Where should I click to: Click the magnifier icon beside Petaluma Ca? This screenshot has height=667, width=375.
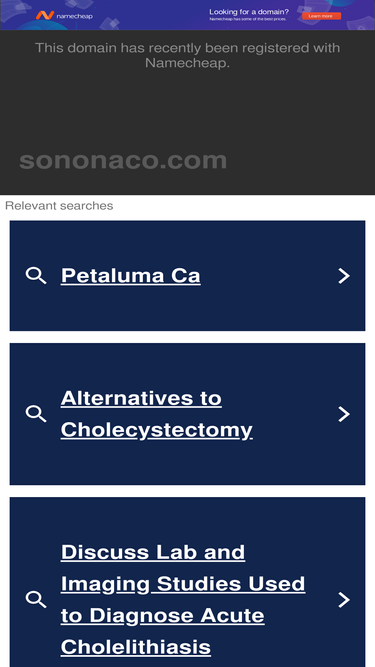[x=36, y=276]
